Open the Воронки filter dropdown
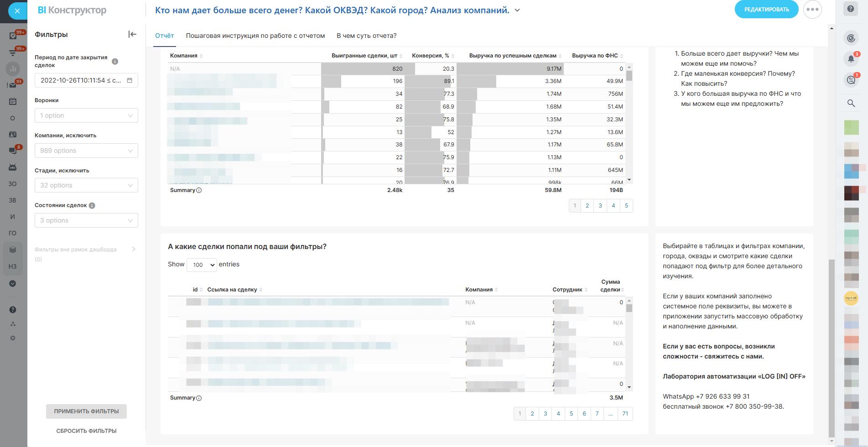868x447 pixels. pyautogui.click(x=86, y=115)
